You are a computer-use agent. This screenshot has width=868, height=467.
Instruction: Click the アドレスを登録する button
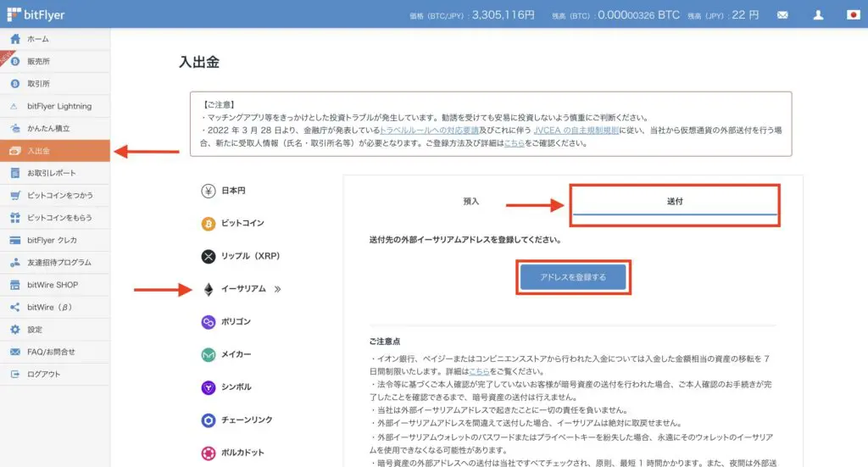(573, 277)
